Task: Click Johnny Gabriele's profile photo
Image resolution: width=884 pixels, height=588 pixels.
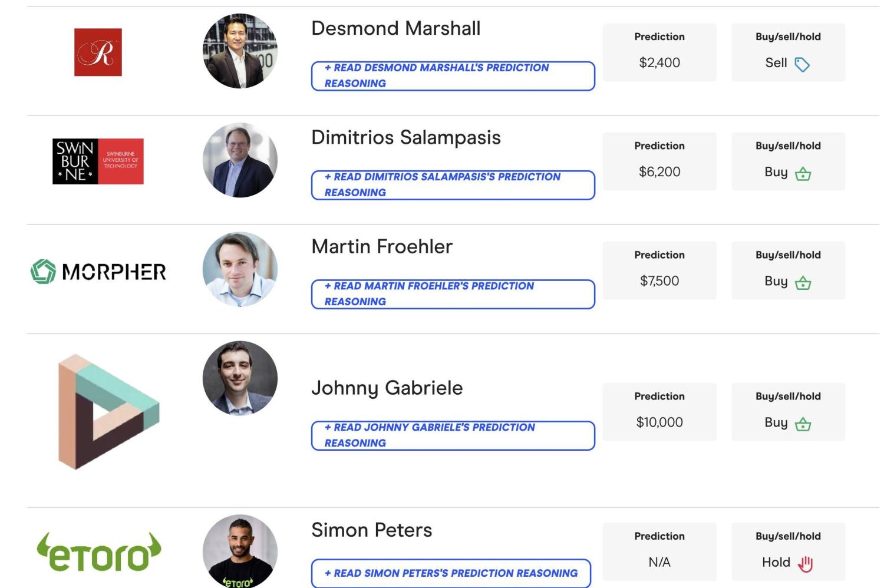Action: tap(240, 378)
